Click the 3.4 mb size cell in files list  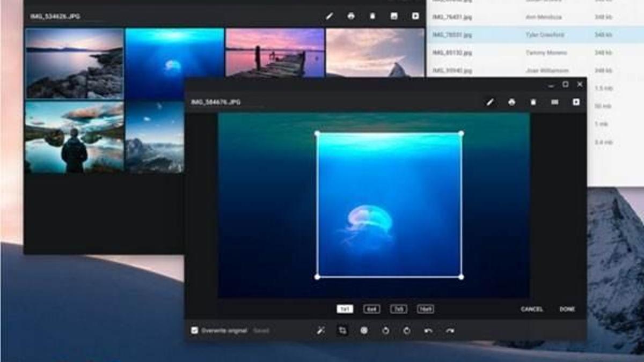603,142
